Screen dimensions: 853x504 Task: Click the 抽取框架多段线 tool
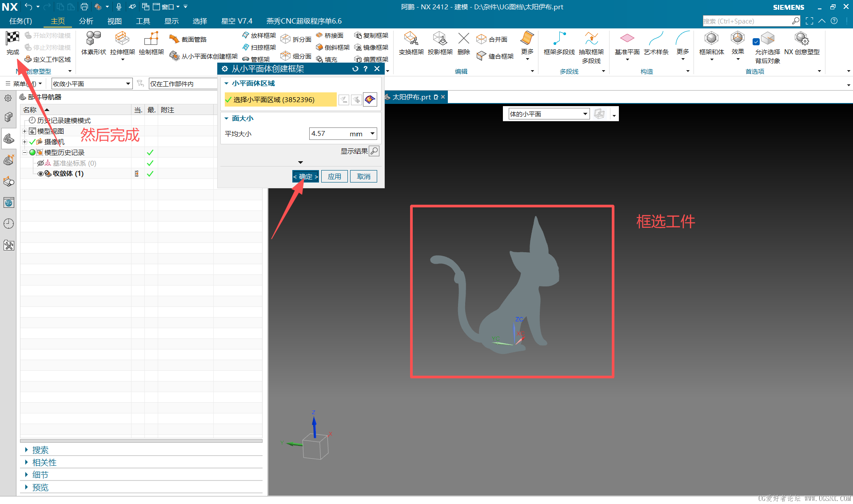[591, 48]
